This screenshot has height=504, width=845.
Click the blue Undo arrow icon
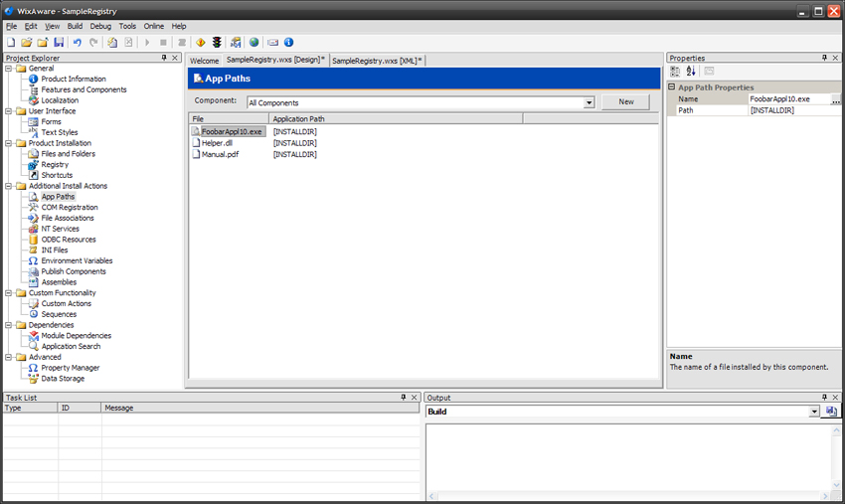tap(78, 42)
